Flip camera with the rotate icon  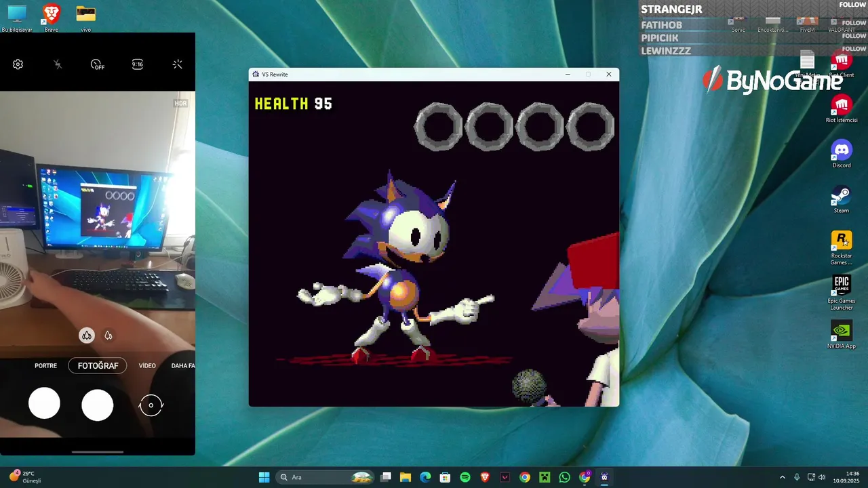tap(151, 405)
